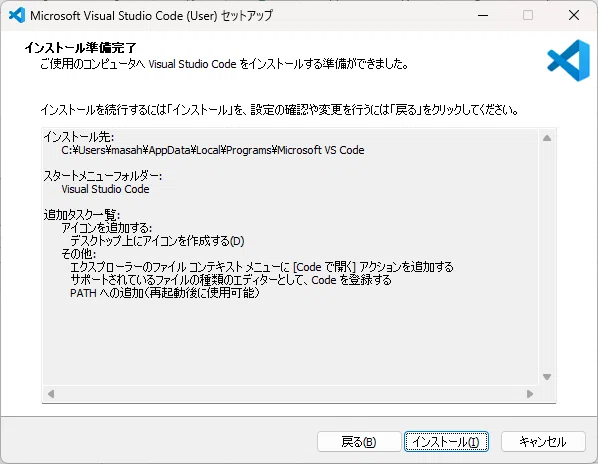Click the デスクトップ上にアイコンを作成する(D) line
This screenshot has width=598, height=464.
click(x=157, y=241)
